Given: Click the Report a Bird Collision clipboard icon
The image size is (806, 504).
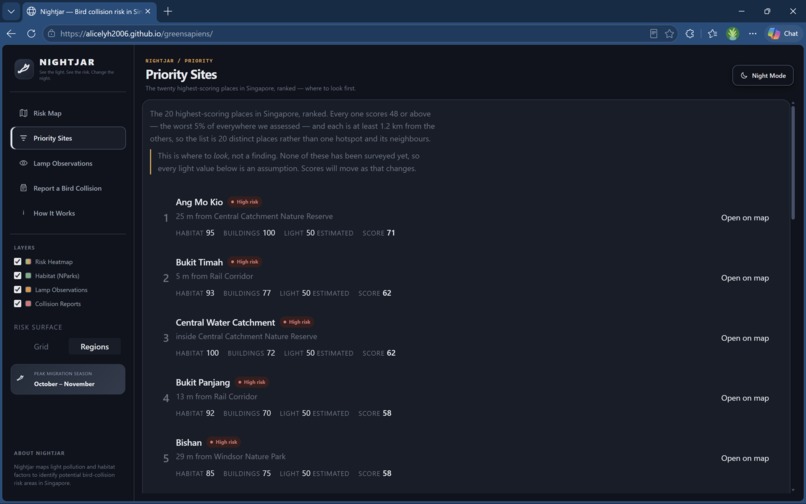Looking at the screenshot, I should pos(23,188).
